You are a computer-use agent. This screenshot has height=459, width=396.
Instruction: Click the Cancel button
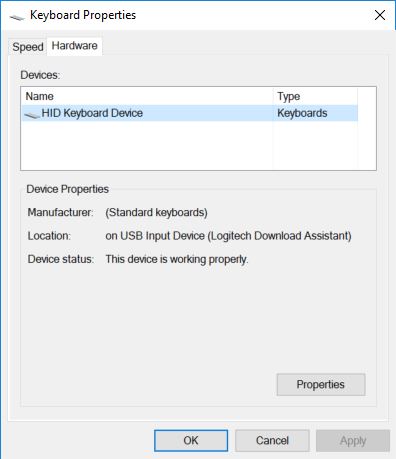click(272, 440)
